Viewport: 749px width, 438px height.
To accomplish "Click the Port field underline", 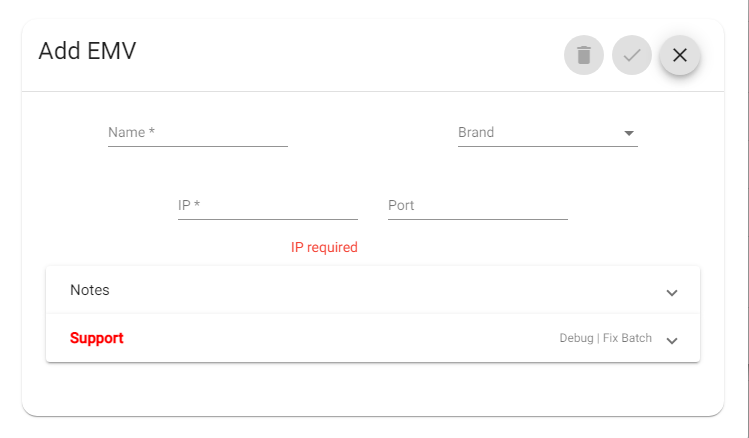I will (478, 219).
